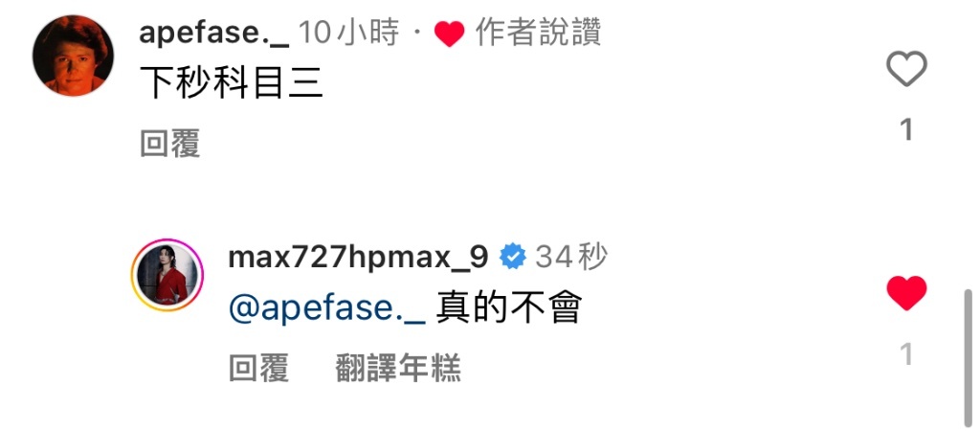The height and width of the screenshot is (431, 980).
Task: Open apefase._ profile picture
Action: pyautogui.click(x=73, y=56)
